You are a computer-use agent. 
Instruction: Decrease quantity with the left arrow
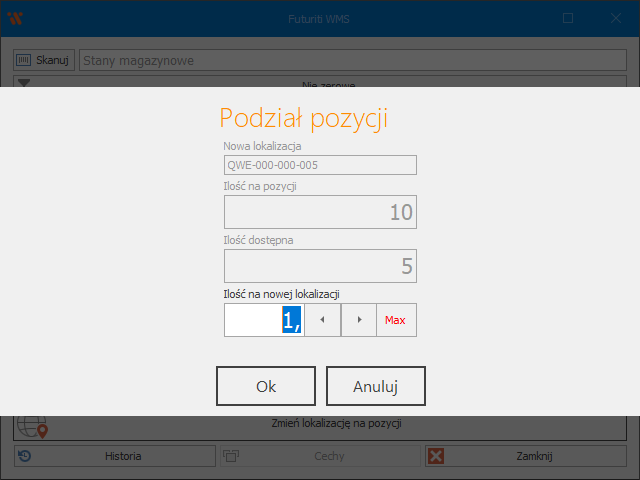pyautogui.click(x=322, y=320)
